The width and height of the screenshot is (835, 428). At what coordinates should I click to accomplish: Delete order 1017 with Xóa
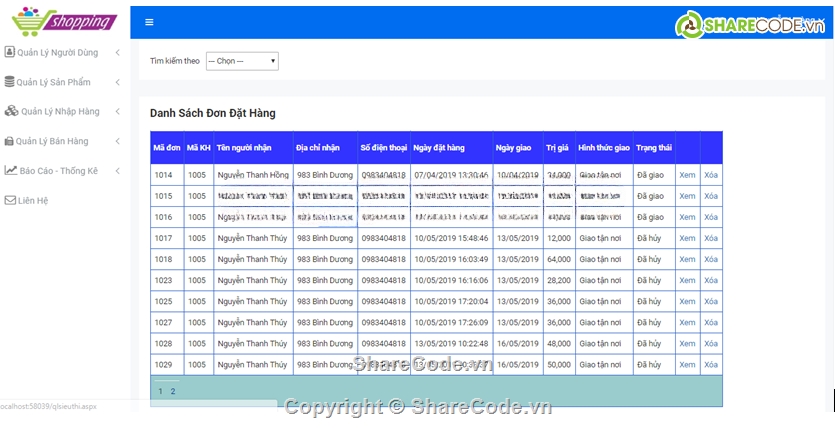pyautogui.click(x=711, y=238)
